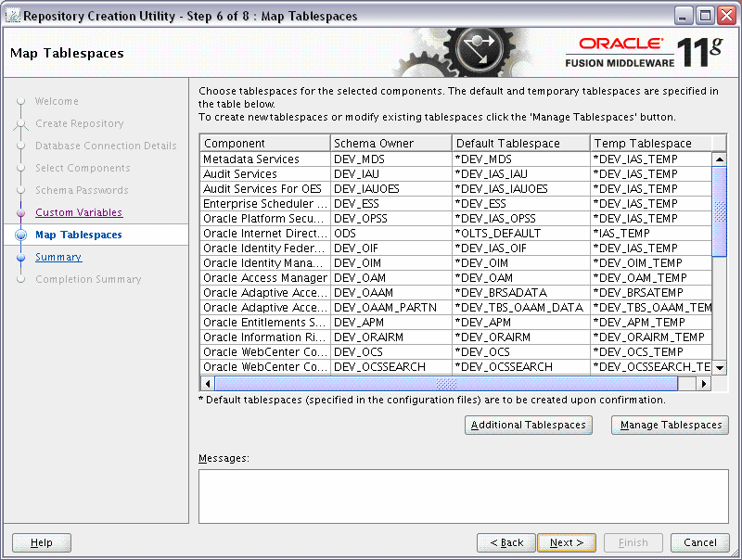The width and height of the screenshot is (742, 560).
Task: Click the Additional Tablespaces button
Action: [529, 425]
